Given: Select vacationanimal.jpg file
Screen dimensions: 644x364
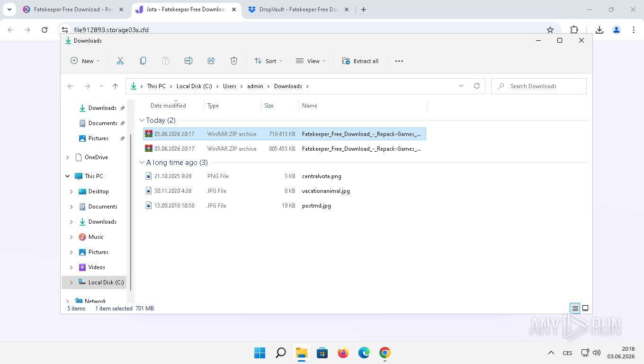Looking at the screenshot, I should pyautogui.click(x=285, y=191).
